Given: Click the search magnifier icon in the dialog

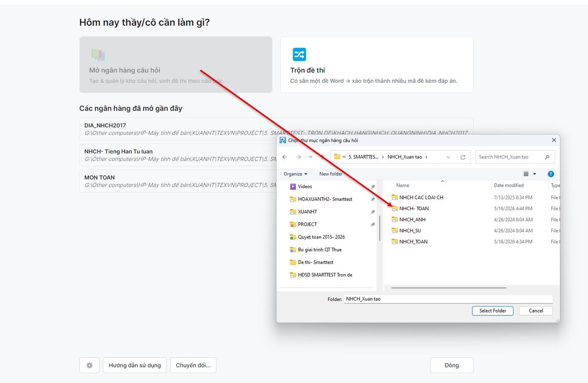Looking at the screenshot, I should 547,157.
